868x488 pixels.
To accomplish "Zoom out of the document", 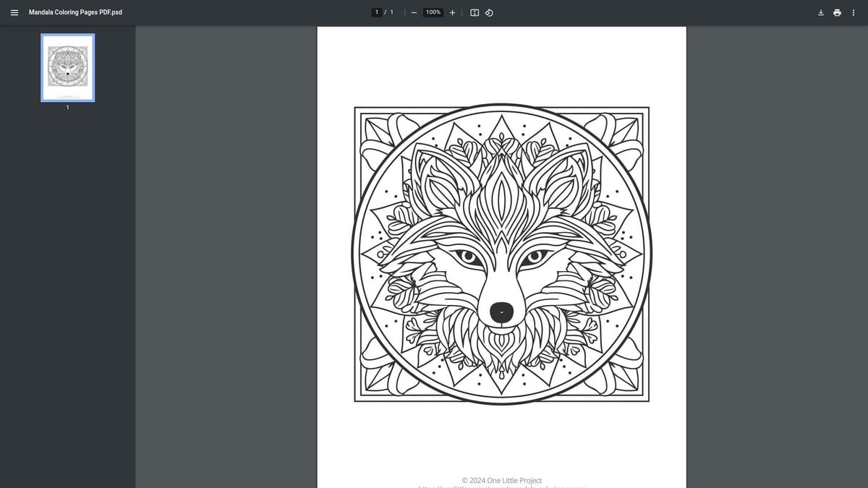I will point(414,12).
